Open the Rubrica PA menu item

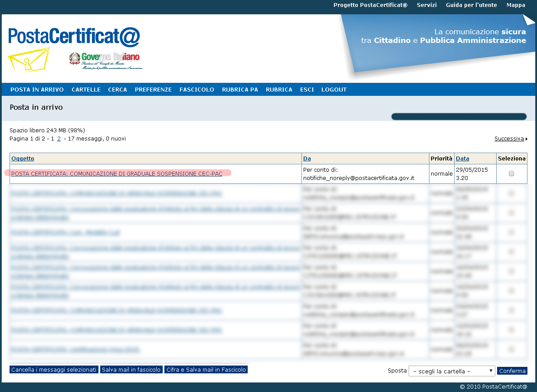[240, 90]
